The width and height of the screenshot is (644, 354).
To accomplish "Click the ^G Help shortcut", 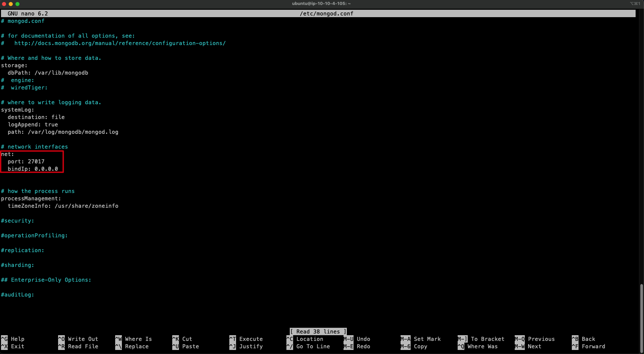I will [x=13, y=339].
